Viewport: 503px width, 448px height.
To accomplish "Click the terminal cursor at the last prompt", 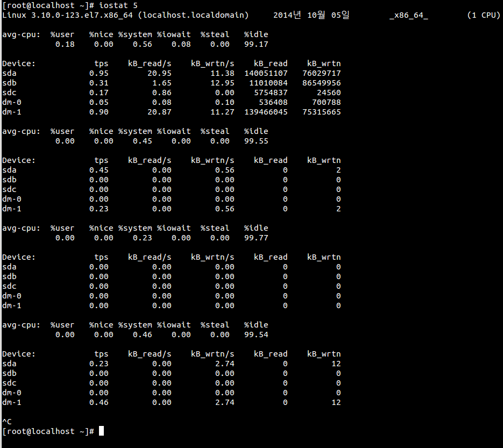I will point(101,431).
